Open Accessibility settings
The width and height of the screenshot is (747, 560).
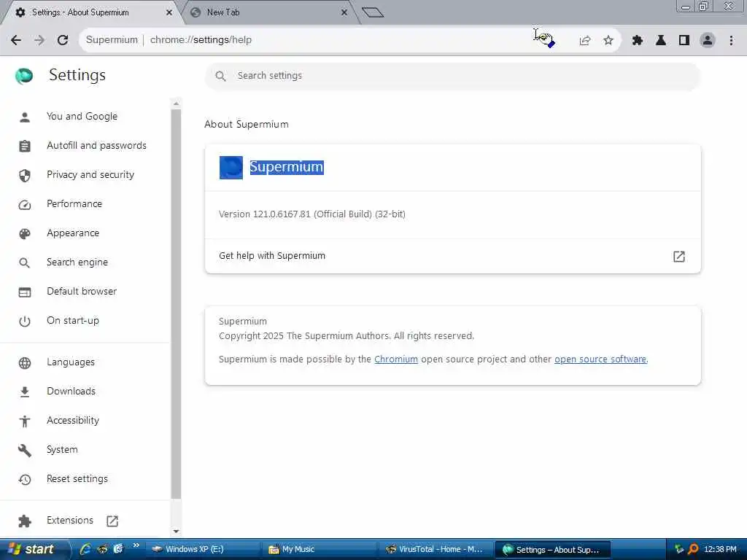pos(73,421)
